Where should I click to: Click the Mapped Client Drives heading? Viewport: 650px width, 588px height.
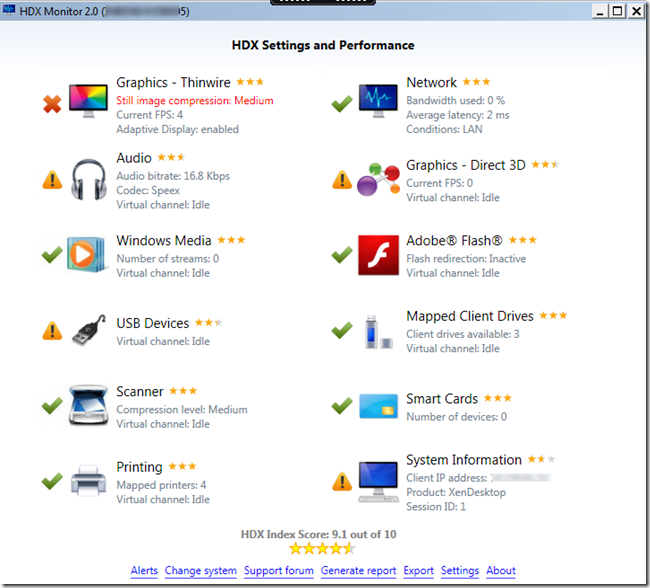(x=470, y=316)
